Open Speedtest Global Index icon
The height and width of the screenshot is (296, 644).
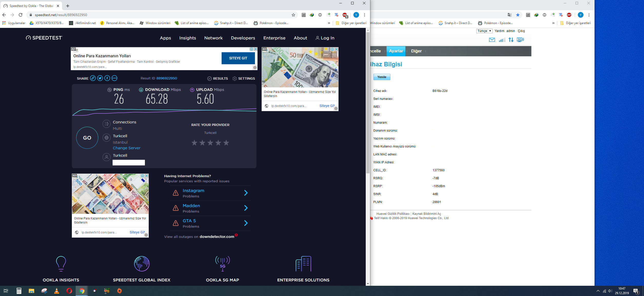[x=142, y=263]
